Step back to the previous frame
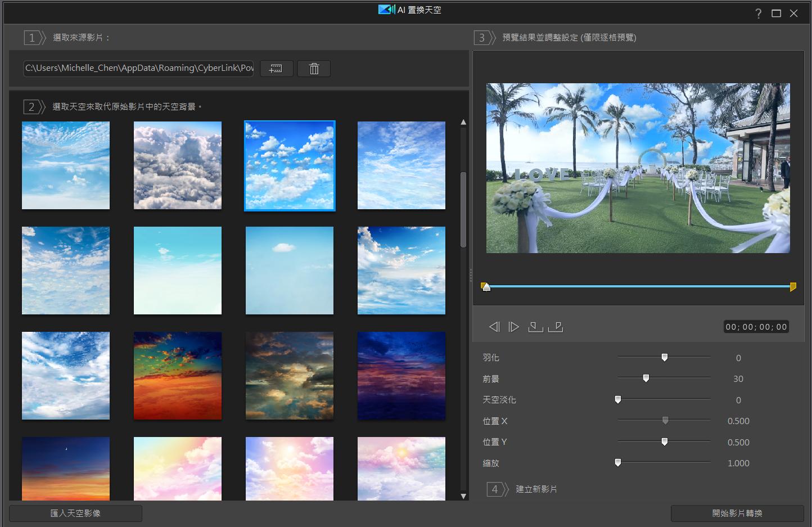 (x=494, y=327)
